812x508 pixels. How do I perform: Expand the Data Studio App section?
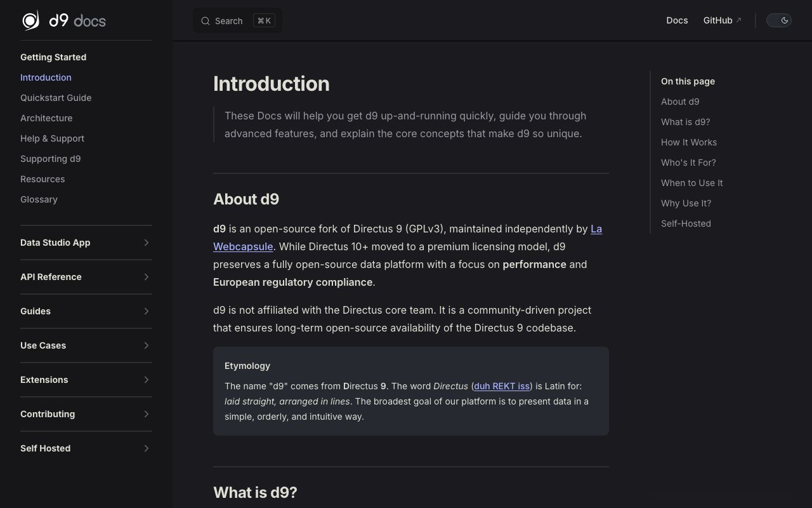tap(86, 243)
